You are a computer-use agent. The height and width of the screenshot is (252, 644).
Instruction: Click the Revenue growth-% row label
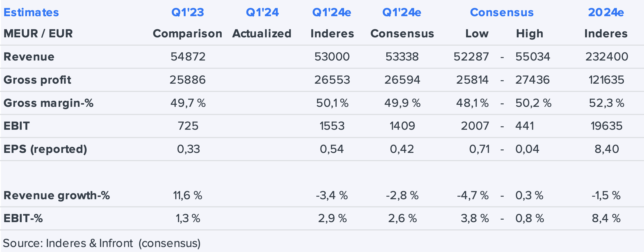click(57, 195)
